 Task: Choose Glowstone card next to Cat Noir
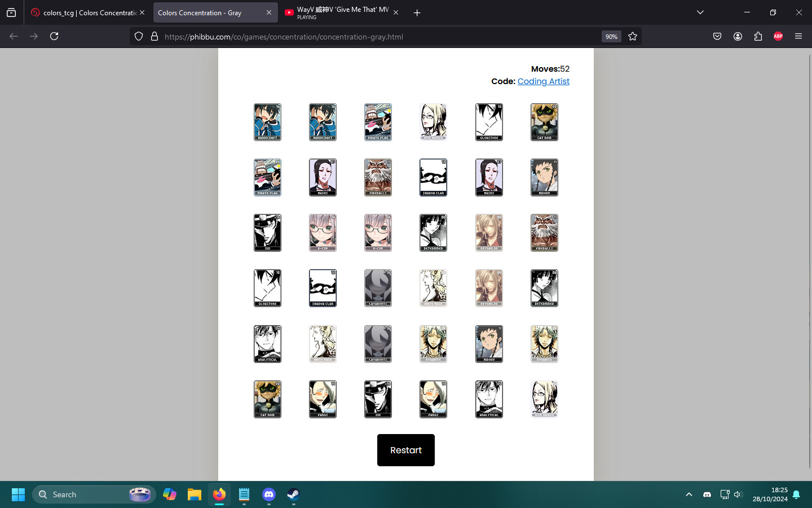click(x=489, y=122)
